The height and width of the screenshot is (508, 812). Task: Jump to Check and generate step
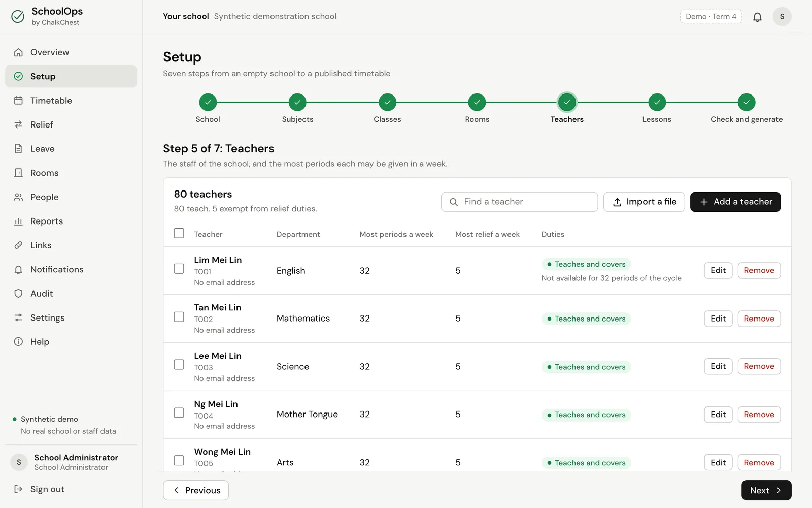(747, 109)
